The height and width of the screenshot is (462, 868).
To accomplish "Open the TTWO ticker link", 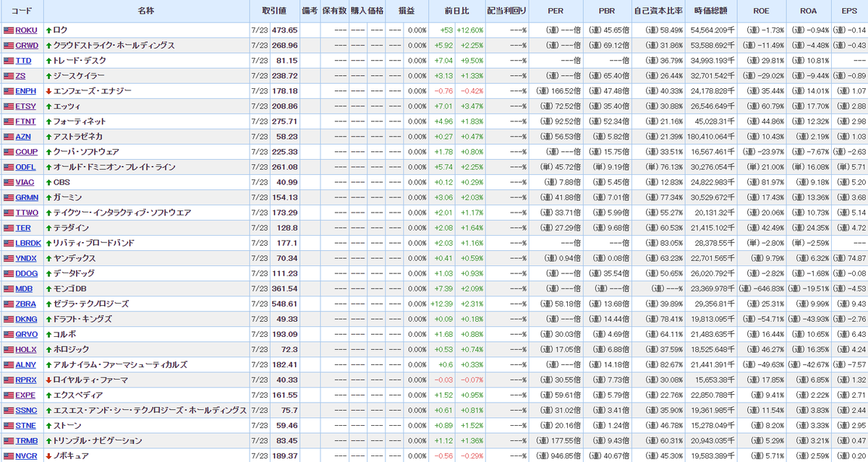I will (26, 213).
